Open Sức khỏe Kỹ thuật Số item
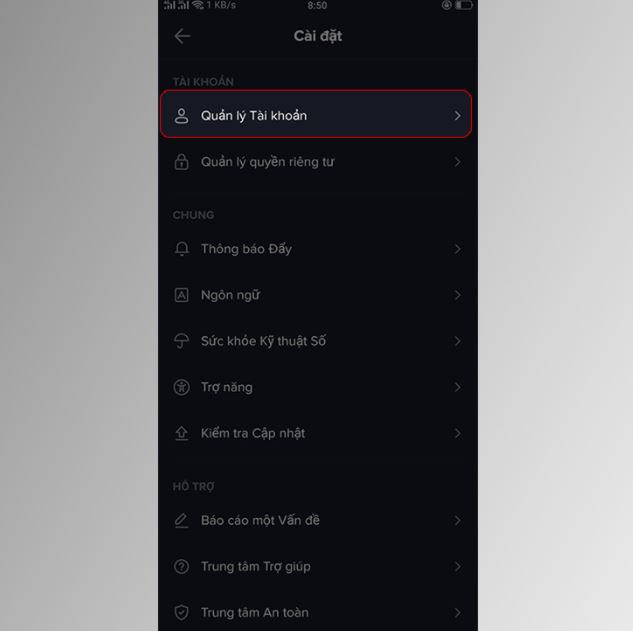 pos(318,341)
